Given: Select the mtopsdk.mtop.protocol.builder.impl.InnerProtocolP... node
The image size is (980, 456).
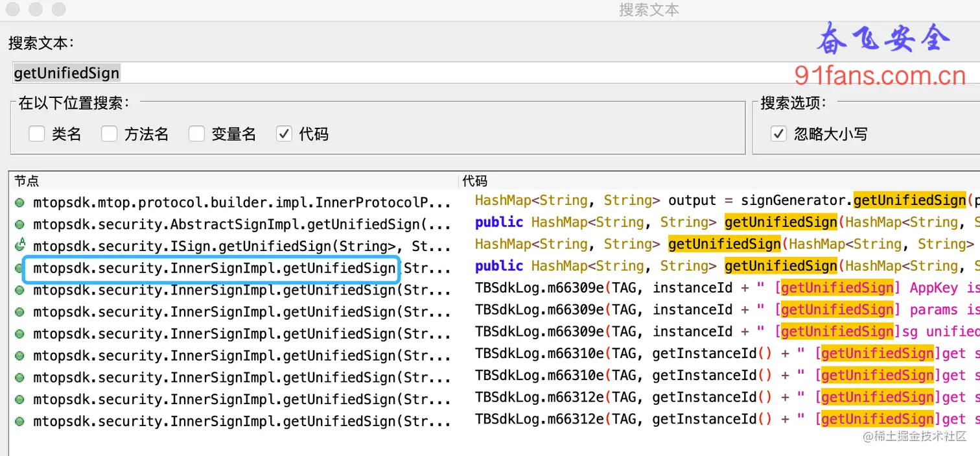Looking at the screenshot, I should click(242, 202).
